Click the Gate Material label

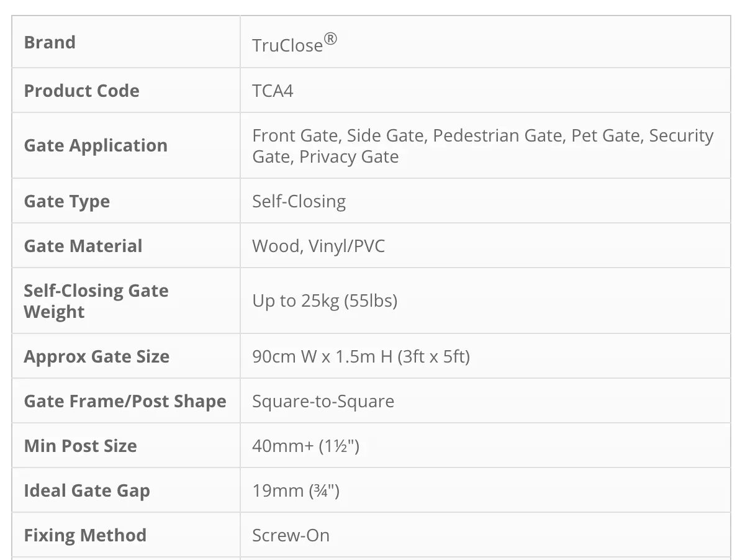tap(83, 246)
